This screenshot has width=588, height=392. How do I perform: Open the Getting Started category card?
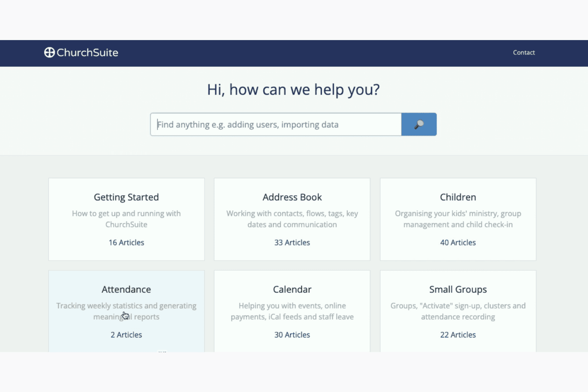click(x=126, y=219)
